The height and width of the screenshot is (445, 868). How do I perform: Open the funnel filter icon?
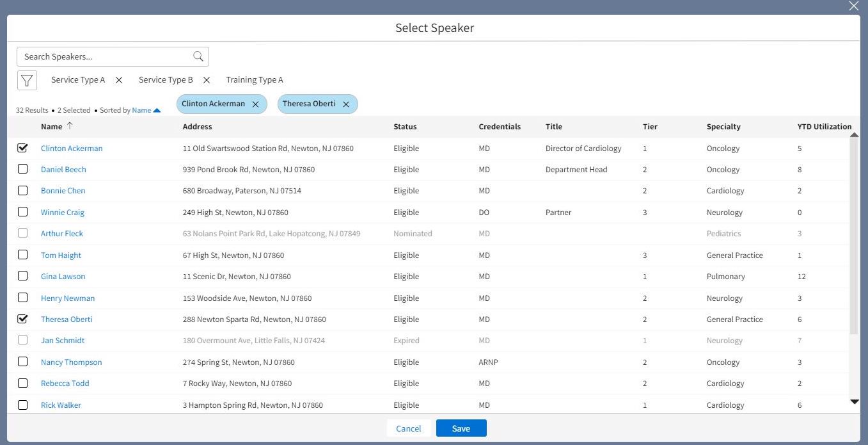26,80
